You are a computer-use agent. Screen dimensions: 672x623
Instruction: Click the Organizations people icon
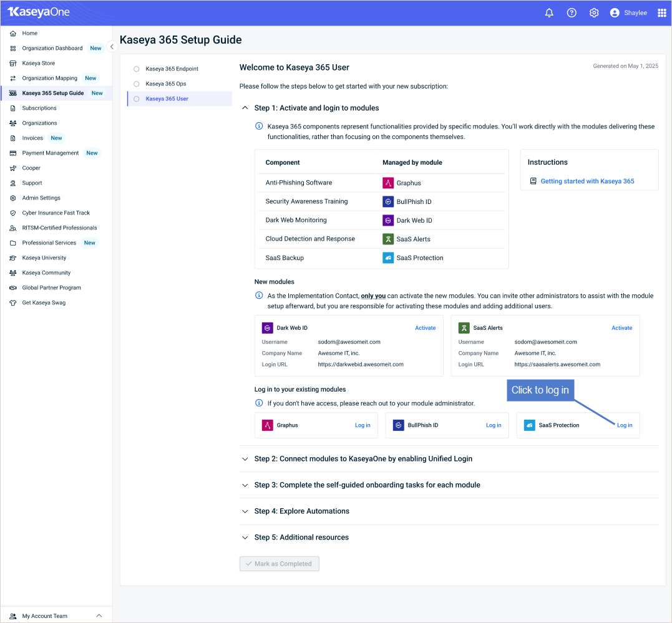coord(13,123)
